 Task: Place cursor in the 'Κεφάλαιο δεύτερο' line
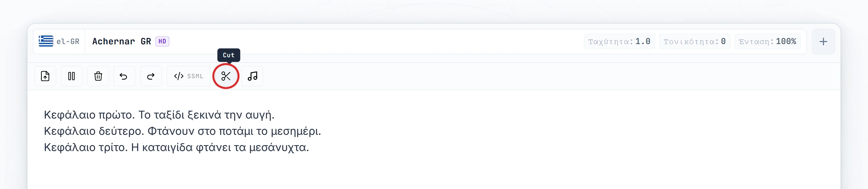(x=182, y=131)
